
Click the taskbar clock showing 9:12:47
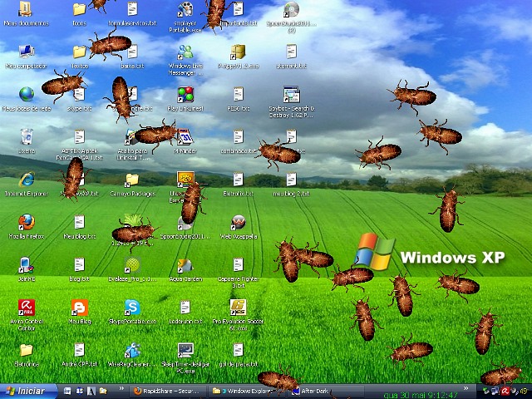pyautogui.click(x=420, y=395)
